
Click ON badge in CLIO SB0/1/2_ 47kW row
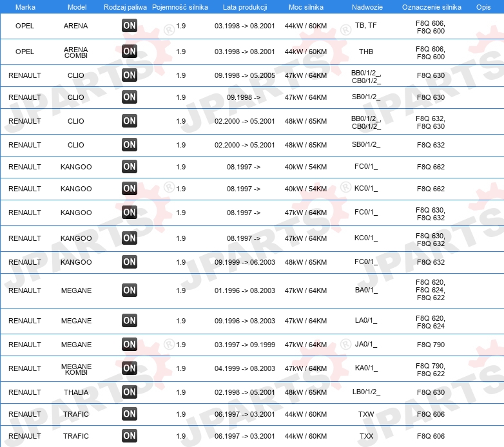click(130, 97)
